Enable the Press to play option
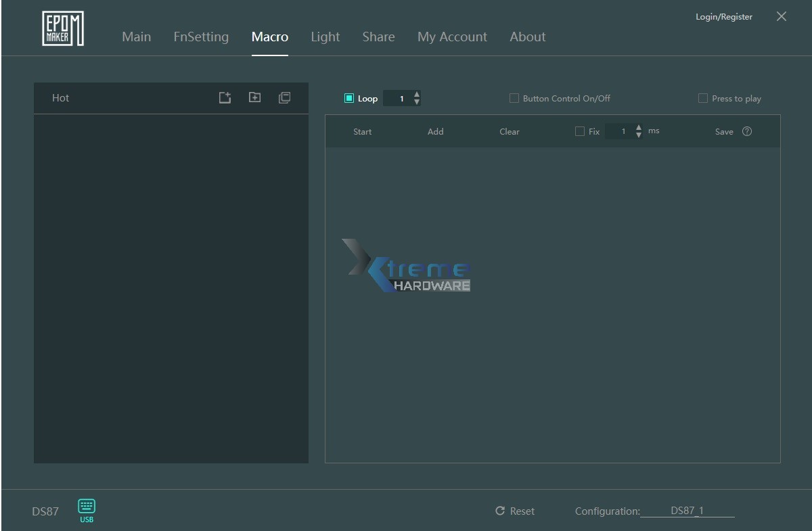 [x=703, y=98]
